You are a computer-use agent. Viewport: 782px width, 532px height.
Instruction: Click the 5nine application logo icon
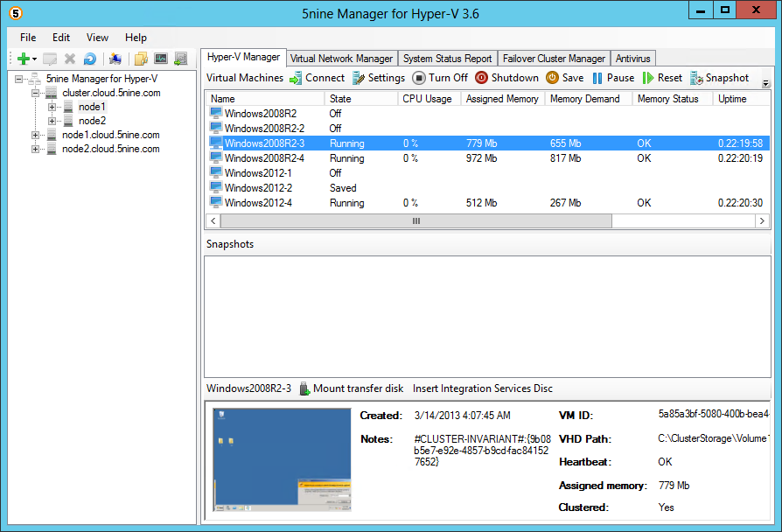(x=16, y=13)
